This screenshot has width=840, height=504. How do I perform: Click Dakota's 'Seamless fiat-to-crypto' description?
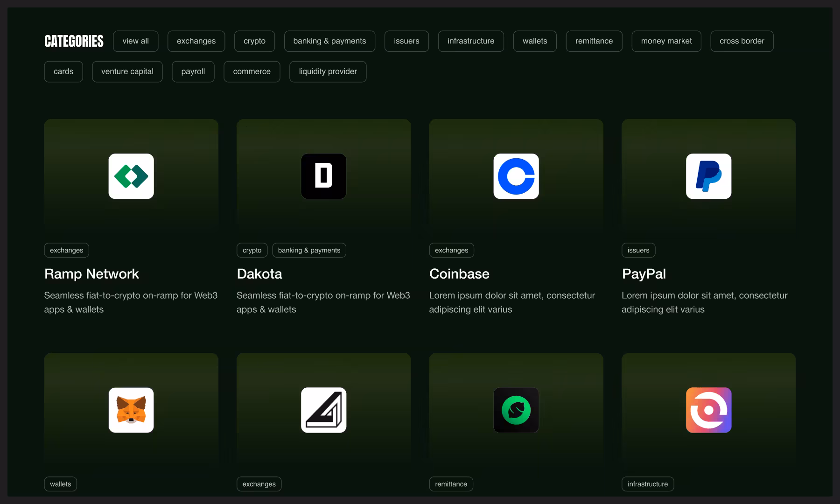(x=323, y=302)
